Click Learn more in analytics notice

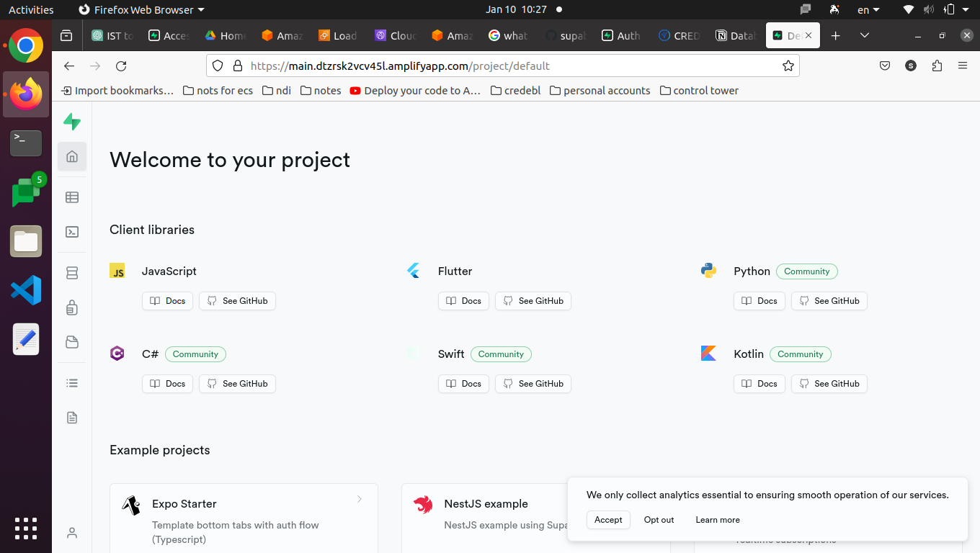(718, 520)
